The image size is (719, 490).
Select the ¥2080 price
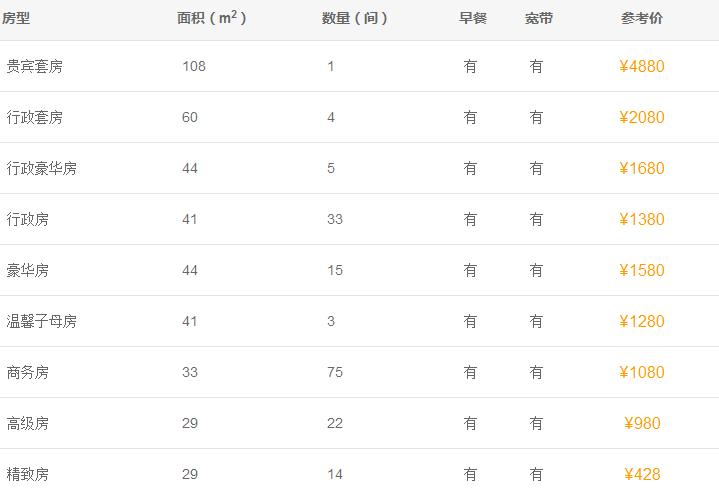[641, 118]
